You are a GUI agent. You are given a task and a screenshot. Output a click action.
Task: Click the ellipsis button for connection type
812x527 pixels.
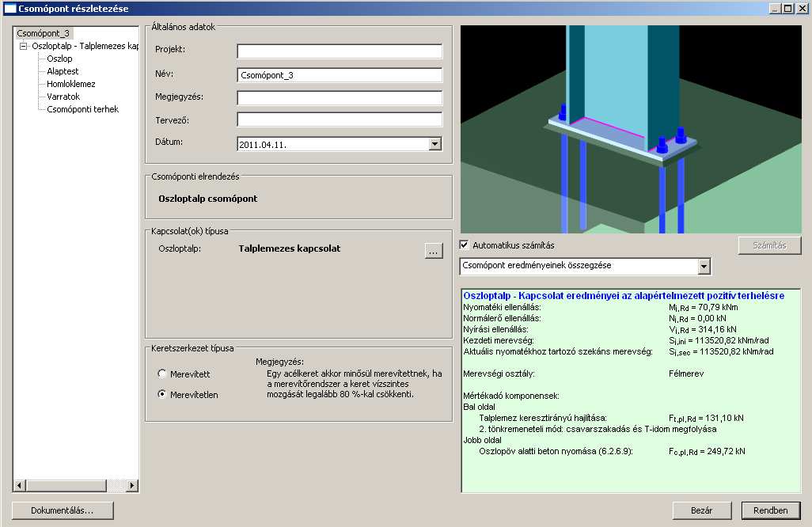click(434, 251)
